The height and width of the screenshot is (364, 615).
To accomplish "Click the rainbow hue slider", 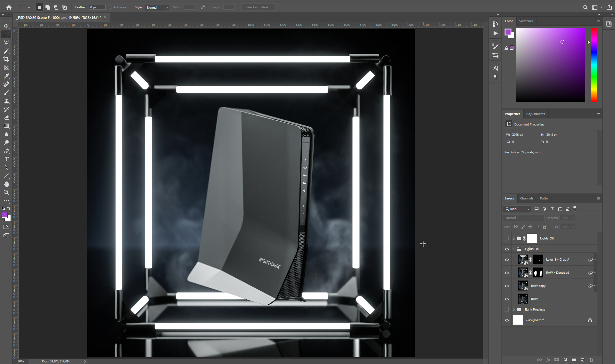I will (x=594, y=65).
